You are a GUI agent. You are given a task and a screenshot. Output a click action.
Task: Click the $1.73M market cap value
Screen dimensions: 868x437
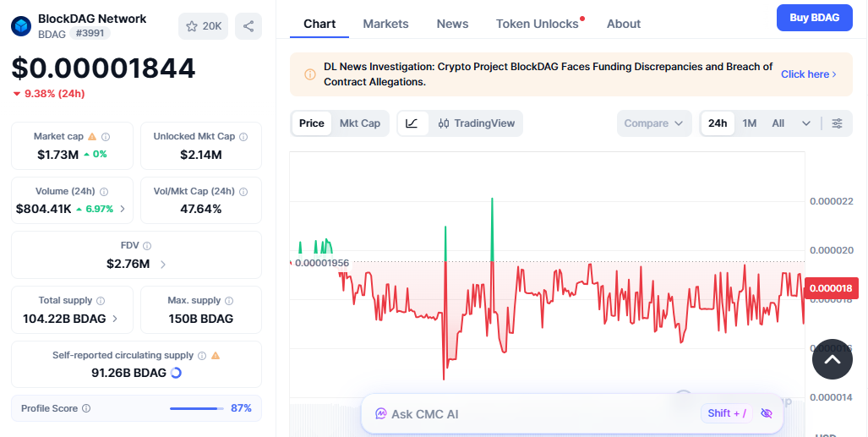[x=58, y=155]
